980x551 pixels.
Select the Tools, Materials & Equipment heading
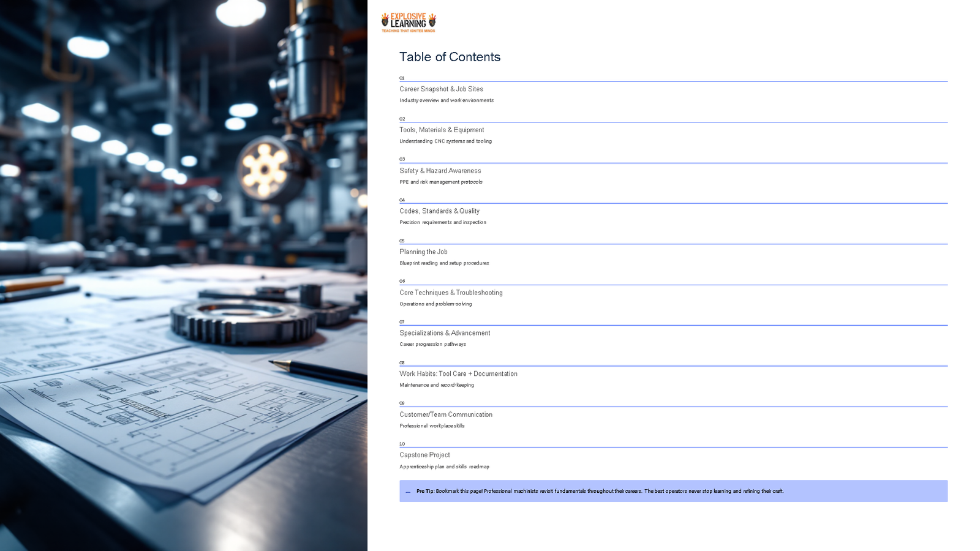click(x=442, y=130)
